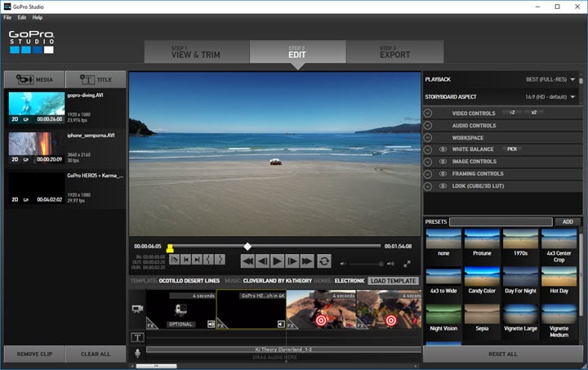This screenshot has width=588, height=370.
Task: Click the rewind playback button
Action: click(x=247, y=261)
